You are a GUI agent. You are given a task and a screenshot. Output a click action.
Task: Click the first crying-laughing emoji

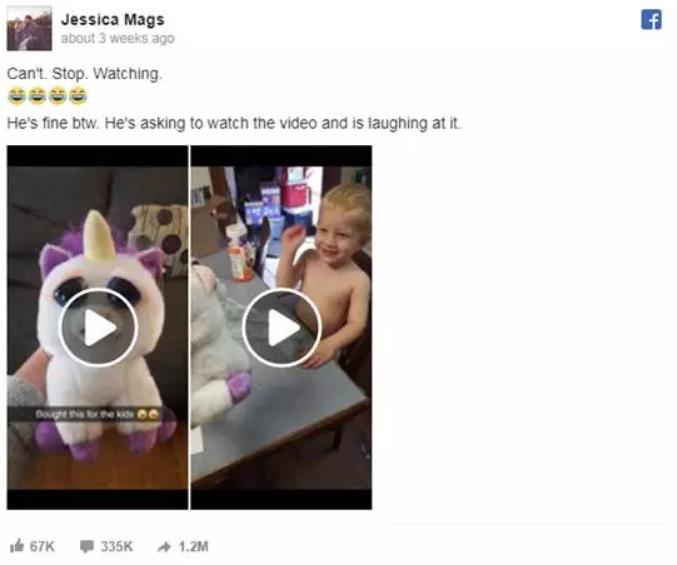click(17, 96)
